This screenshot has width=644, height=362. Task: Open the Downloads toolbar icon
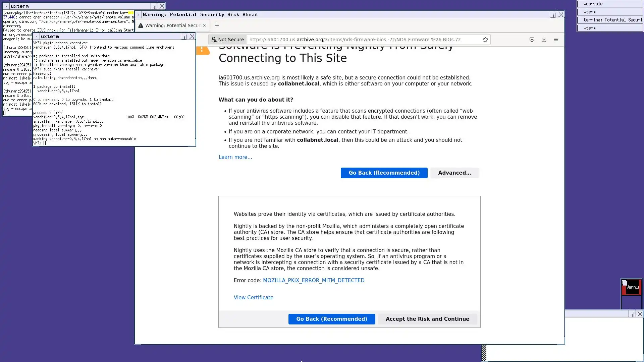(x=544, y=40)
